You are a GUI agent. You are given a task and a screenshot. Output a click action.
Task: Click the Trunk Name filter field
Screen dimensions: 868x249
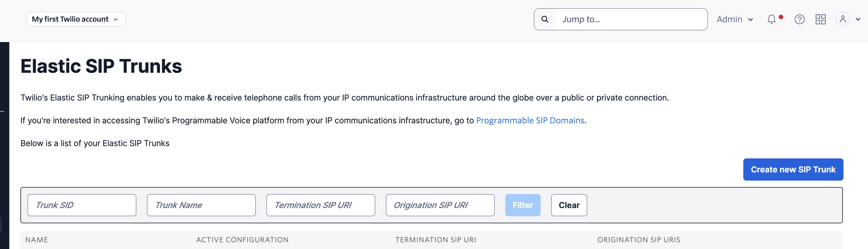tap(201, 205)
